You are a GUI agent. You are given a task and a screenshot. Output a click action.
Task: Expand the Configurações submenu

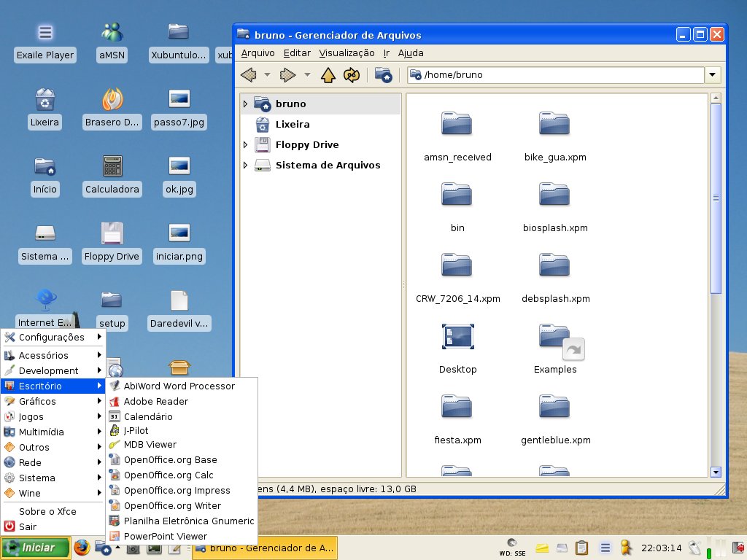(53, 337)
